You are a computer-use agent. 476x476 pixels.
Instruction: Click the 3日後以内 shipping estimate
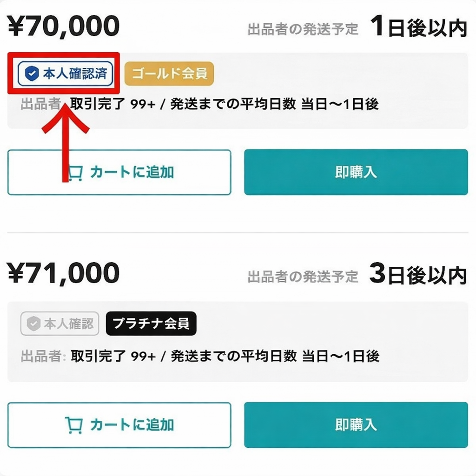[418, 276]
